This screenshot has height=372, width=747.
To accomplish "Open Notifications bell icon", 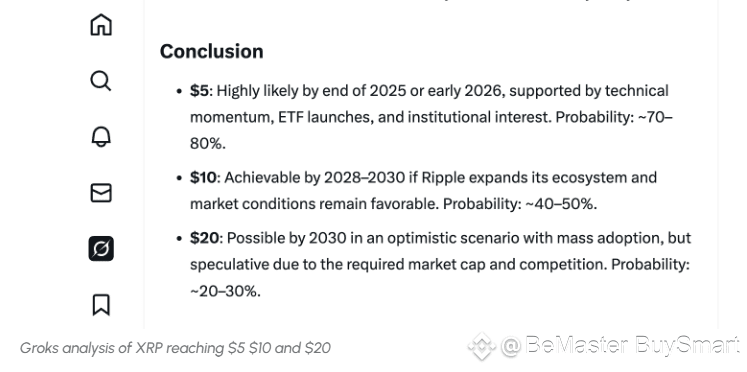I will (101, 137).
